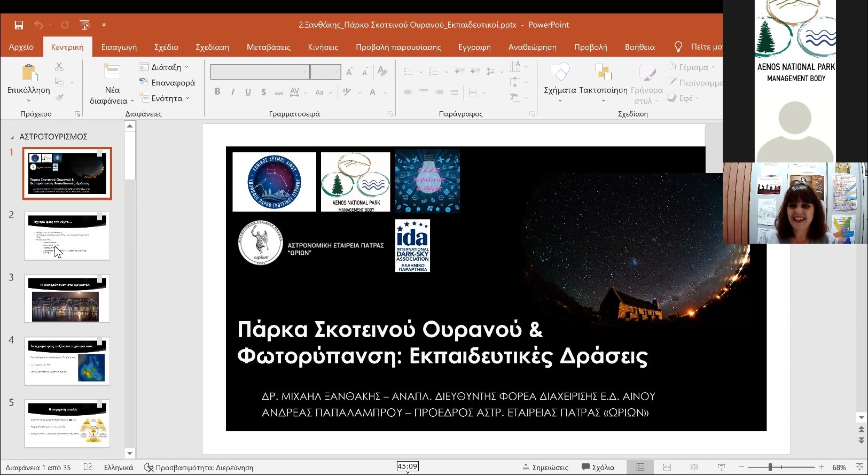Click Σχόλια comments button
Image resolution: width=868 pixels, height=475 pixels.
coord(598,468)
